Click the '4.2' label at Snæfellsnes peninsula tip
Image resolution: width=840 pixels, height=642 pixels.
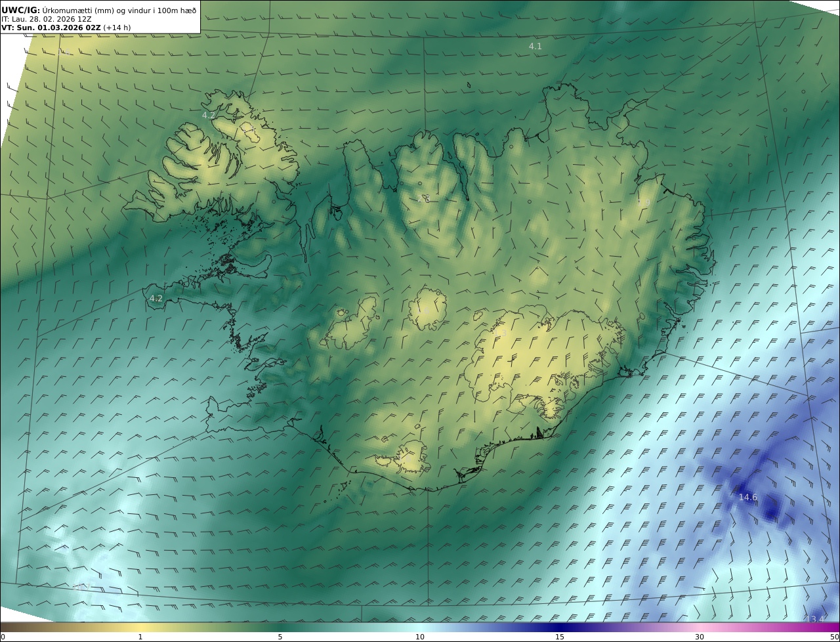tap(156, 298)
